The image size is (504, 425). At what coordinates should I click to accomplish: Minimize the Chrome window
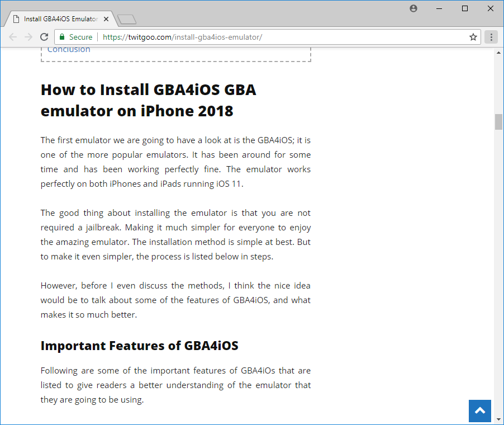point(439,8)
